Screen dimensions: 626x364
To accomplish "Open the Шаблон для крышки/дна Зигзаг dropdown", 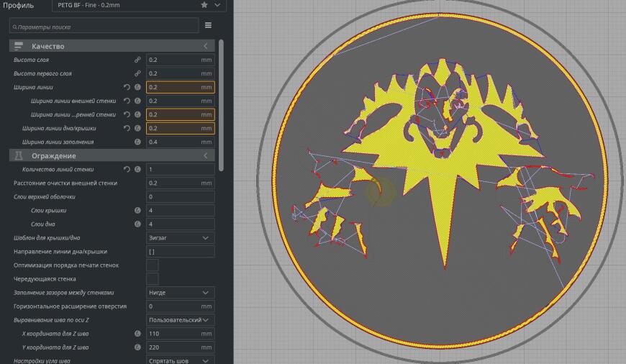I will 180,238.
